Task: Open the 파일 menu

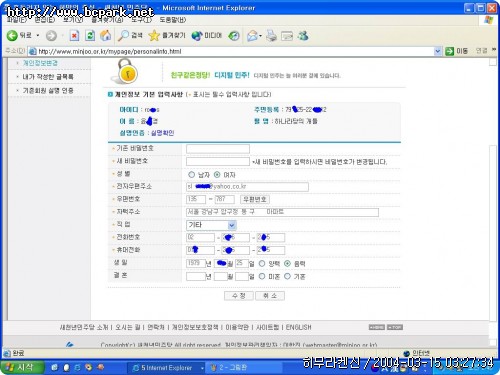Action: 17,20
